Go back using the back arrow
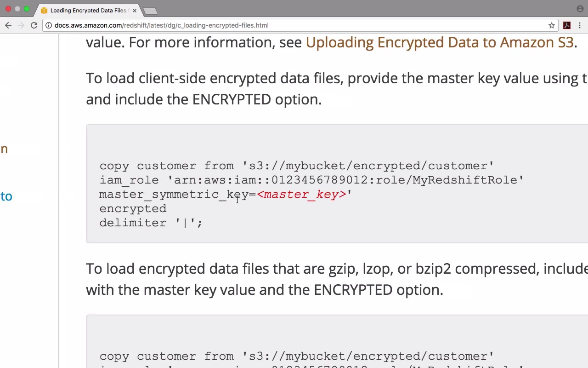588x368 pixels. pos(8,25)
